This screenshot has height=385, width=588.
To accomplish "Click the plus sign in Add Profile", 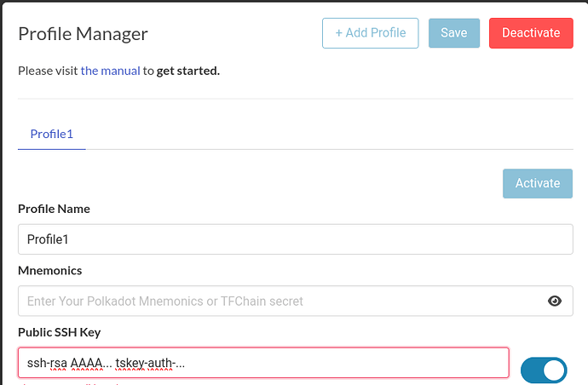I will [x=338, y=33].
